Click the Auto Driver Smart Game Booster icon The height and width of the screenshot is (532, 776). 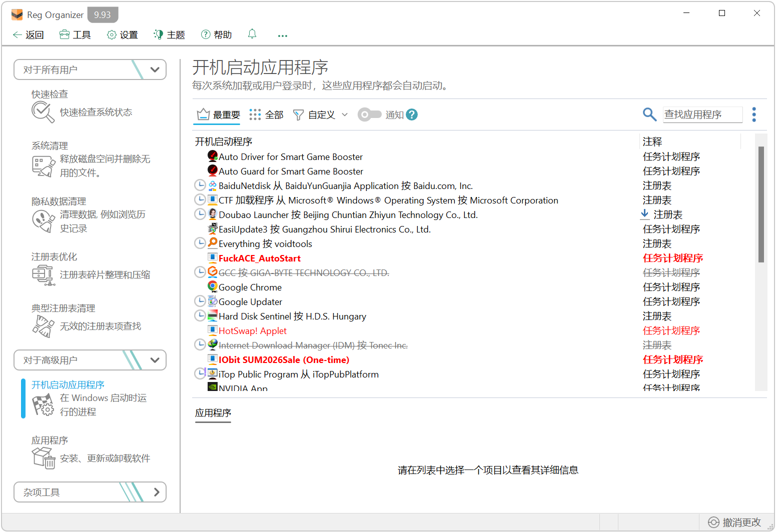coord(213,156)
